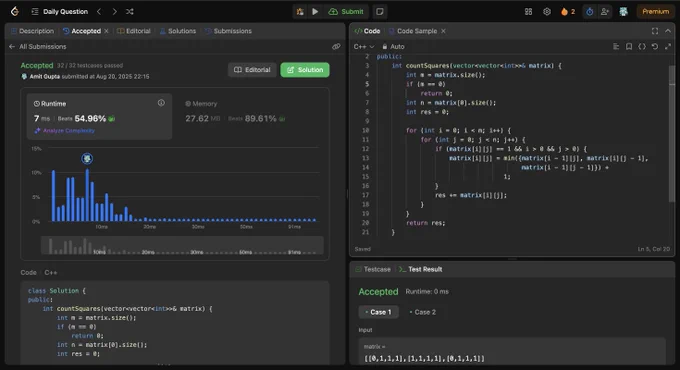Select the Code tab in editor
The height and width of the screenshot is (370, 680).
click(367, 31)
